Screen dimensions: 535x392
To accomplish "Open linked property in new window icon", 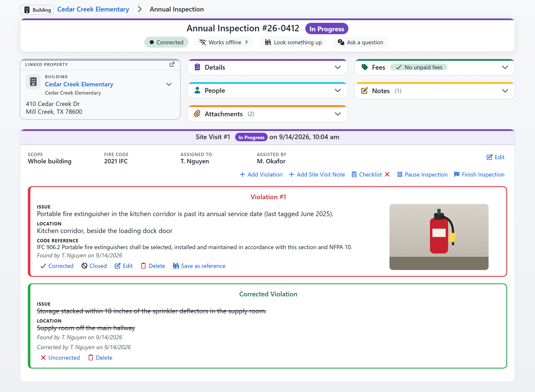I will [172, 64].
